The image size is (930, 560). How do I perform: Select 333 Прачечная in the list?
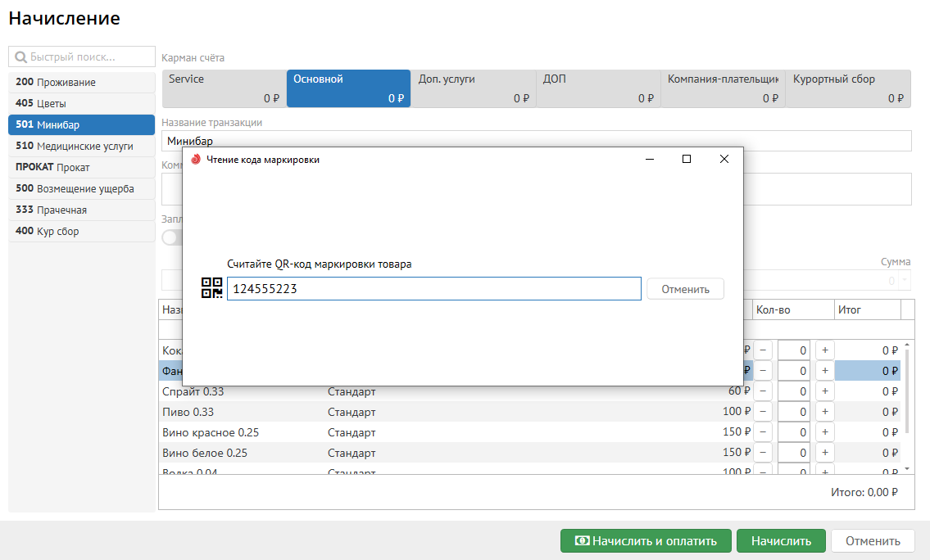[81, 210]
